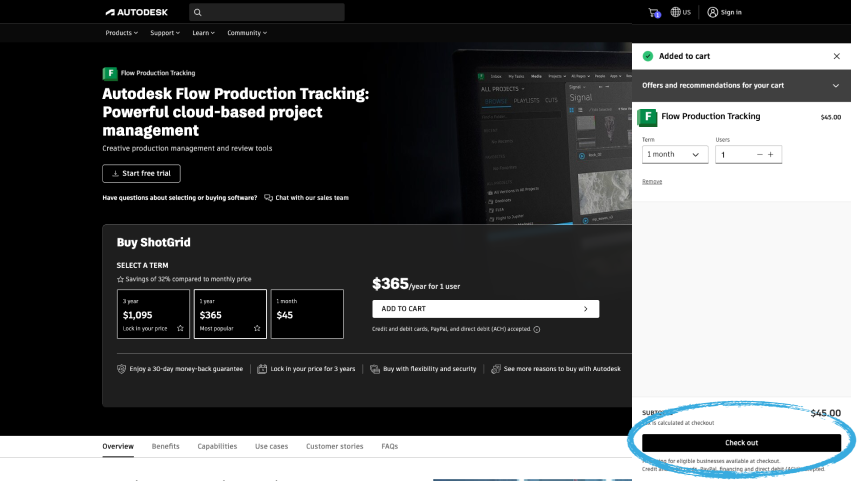
Task: Open the Community menu
Action: (247, 33)
